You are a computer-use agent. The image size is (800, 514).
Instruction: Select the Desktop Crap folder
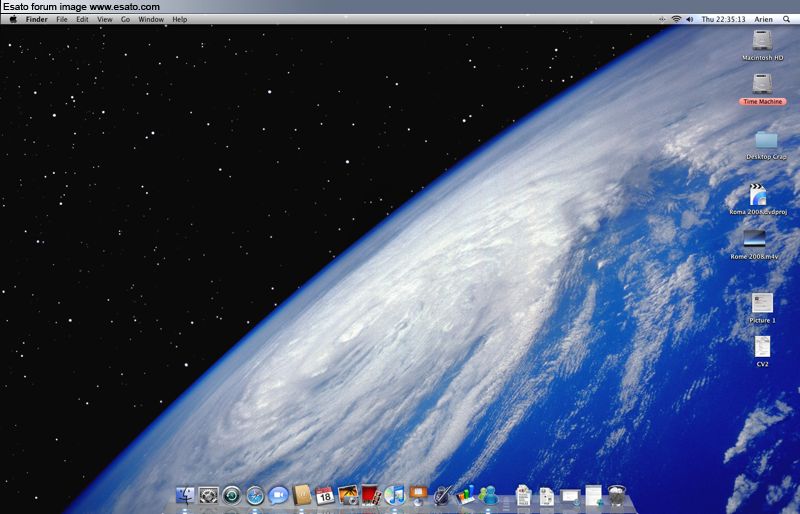[766, 145]
